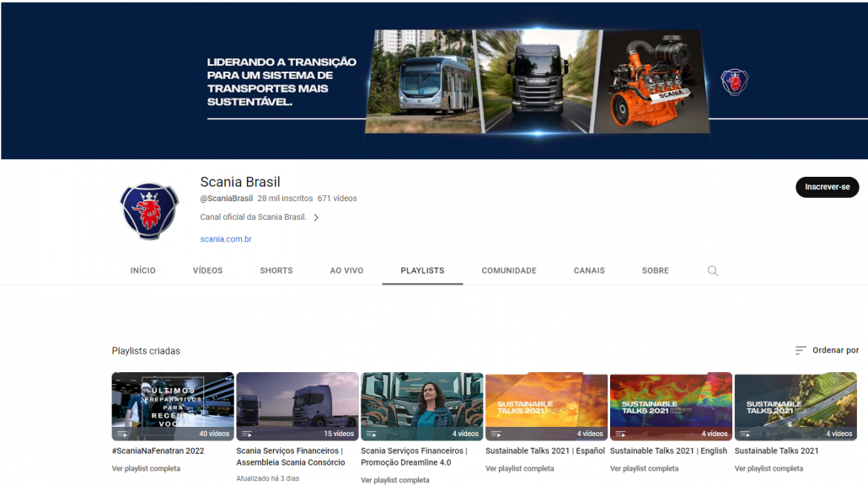Click the bus image in channel banner
Image resolution: width=868 pixels, height=485 pixels.
(x=424, y=82)
